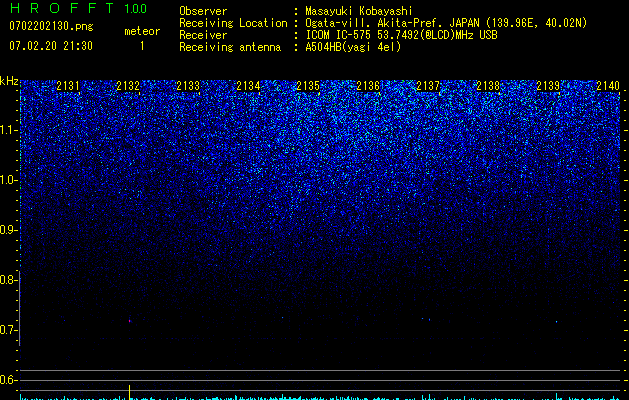This screenshot has height=400, width=629.
Task: Click the meteor count value 1
Action: (142, 46)
